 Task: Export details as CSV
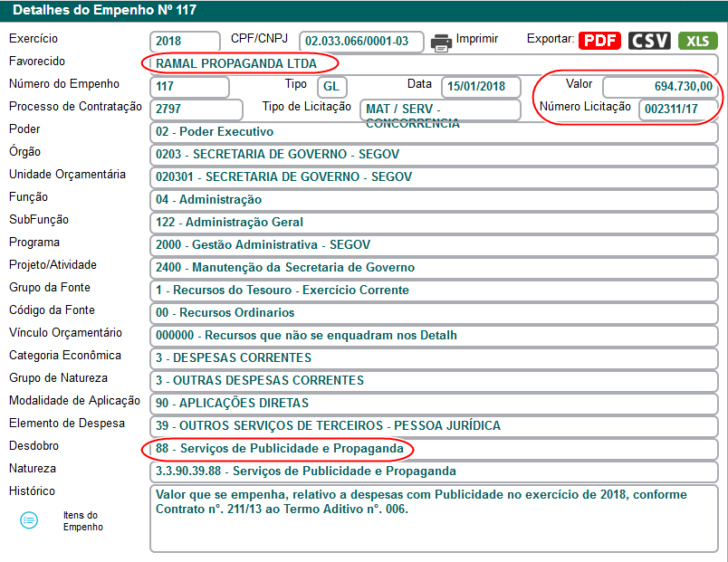tap(649, 41)
